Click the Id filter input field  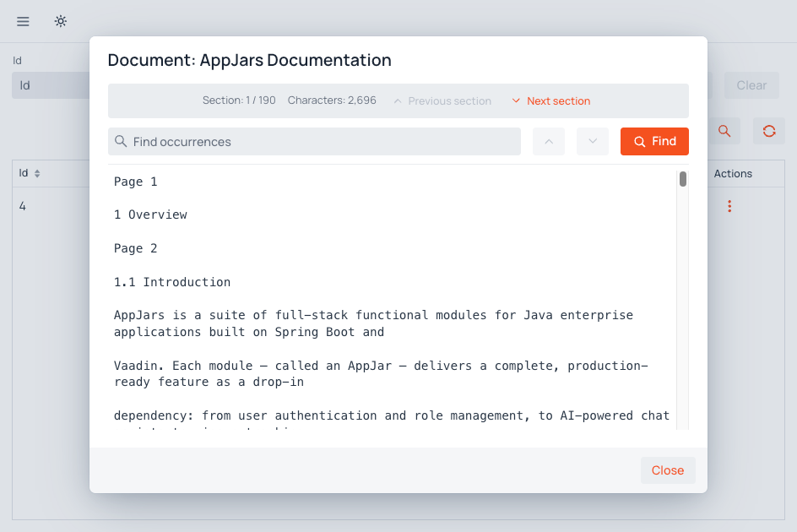tap(51, 85)
